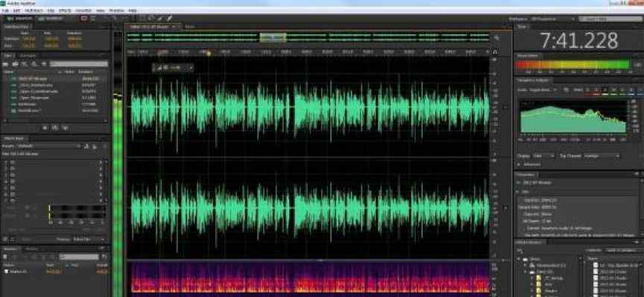Screen dimensions: 644x297
Task: Toggle the spectral frequency display button
Action: point(83,19)
